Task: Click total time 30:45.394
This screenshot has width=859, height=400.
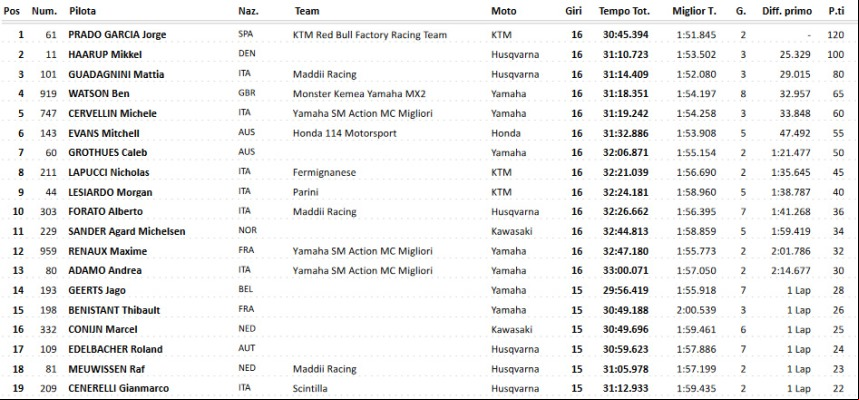Action: pyautogui.click(x=626, y=35)
